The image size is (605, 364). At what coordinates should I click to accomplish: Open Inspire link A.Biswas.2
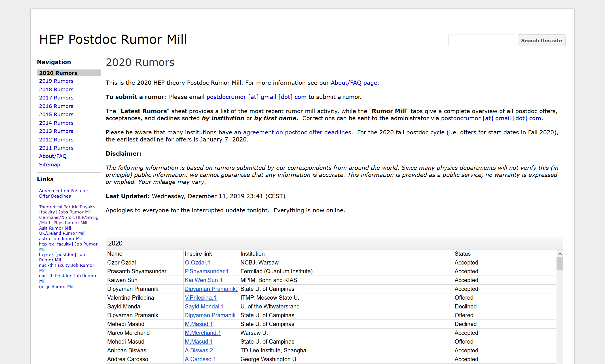pyautogui.click(x=199, y=350)
